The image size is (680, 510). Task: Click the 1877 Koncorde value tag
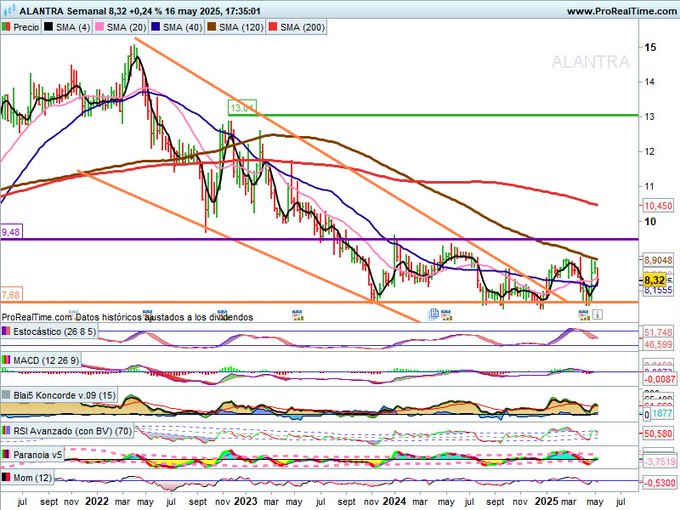tap(663, 414)
